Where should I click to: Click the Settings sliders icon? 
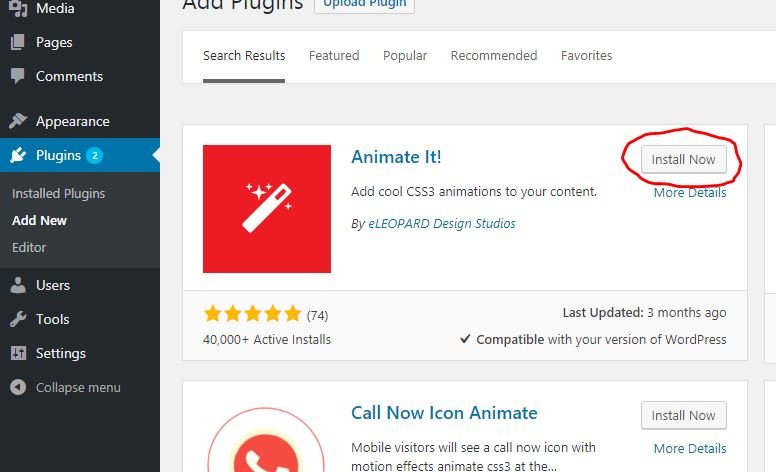pos(18,353)
